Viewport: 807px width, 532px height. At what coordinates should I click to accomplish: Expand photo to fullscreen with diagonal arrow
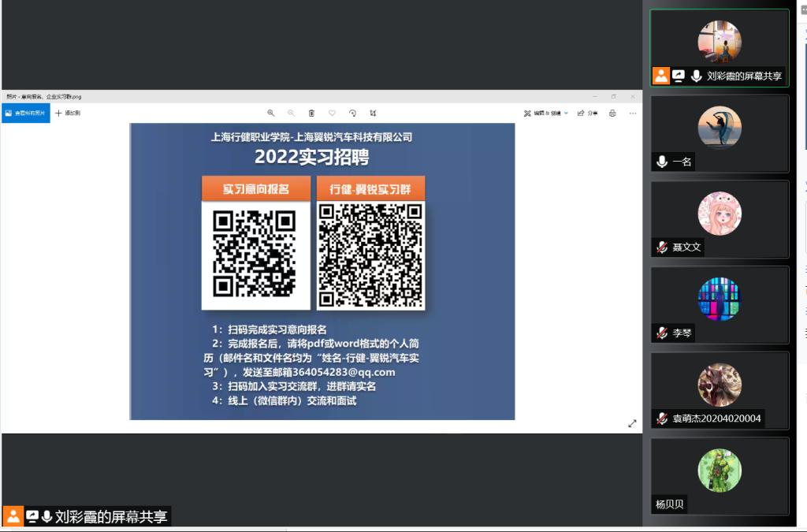pyautogui.click(x=632, y=423)
